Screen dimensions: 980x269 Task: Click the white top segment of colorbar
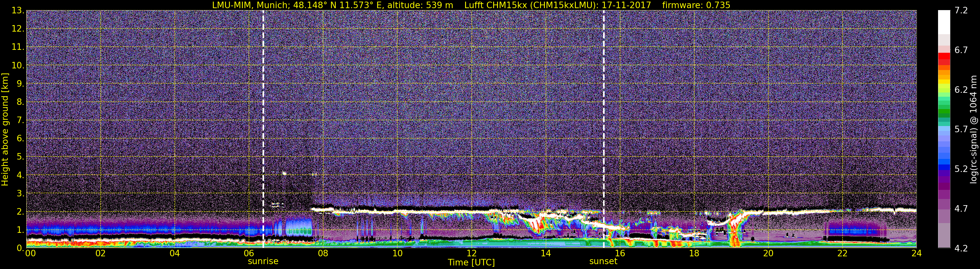(944, 22)
